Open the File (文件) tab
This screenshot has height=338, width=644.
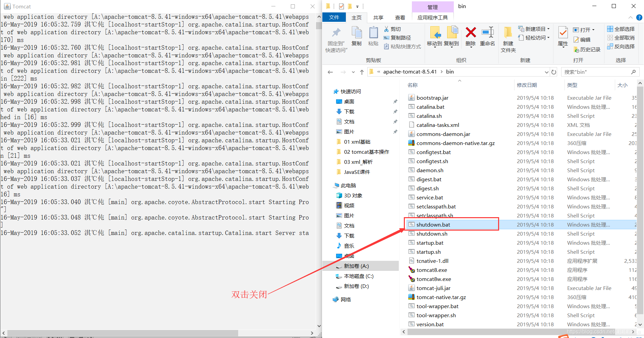334,17
